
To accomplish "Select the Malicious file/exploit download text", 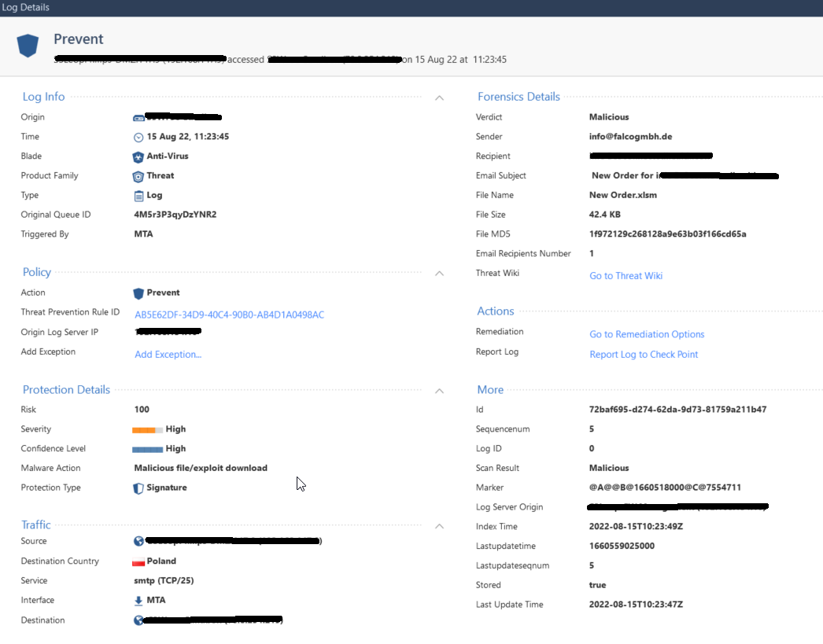I will [x=201, y=468].
